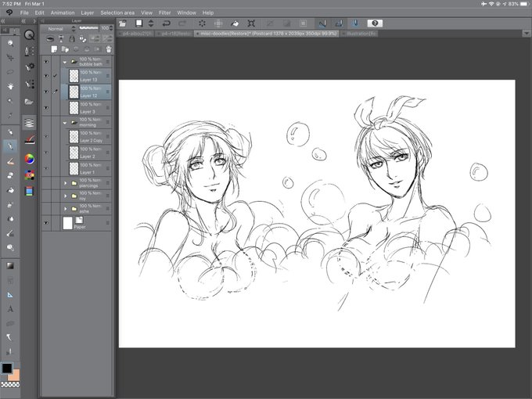Switch to the p4-aibou21 canvas tab
Viewport: 532px width, 399px height.
pyautogui.click(x=136, y=34)
